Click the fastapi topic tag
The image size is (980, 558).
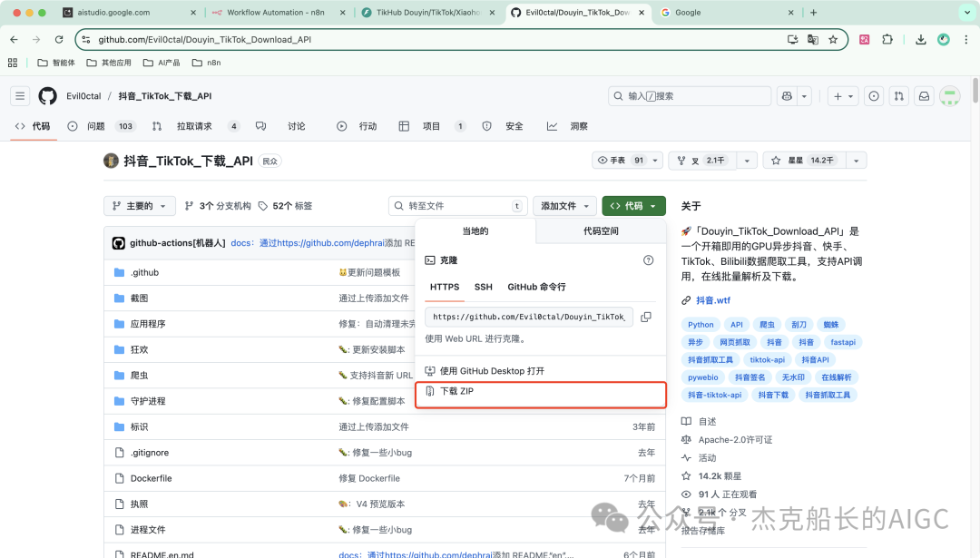tap(843, 342)
